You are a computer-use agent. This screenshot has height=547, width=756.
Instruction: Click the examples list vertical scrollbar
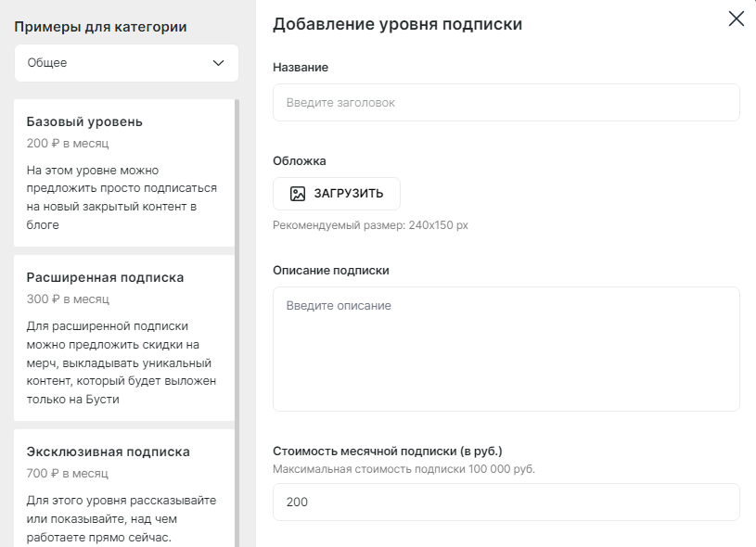(237, 323)
